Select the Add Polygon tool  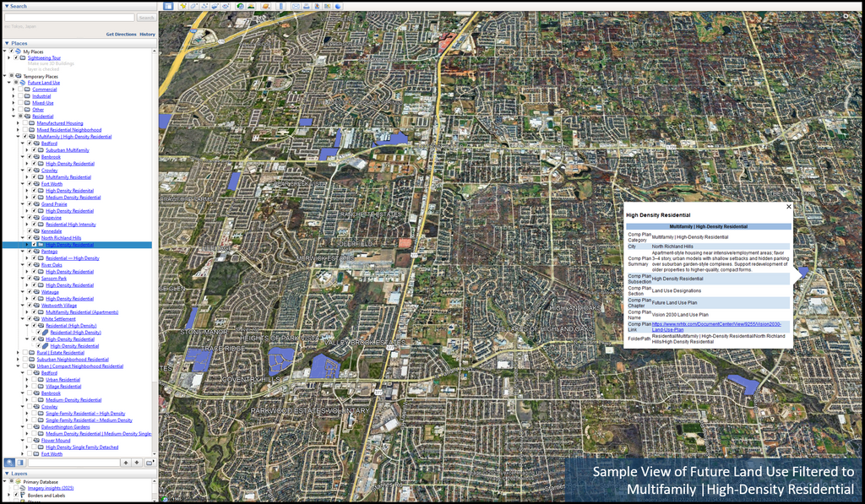[x=194, y=5]
